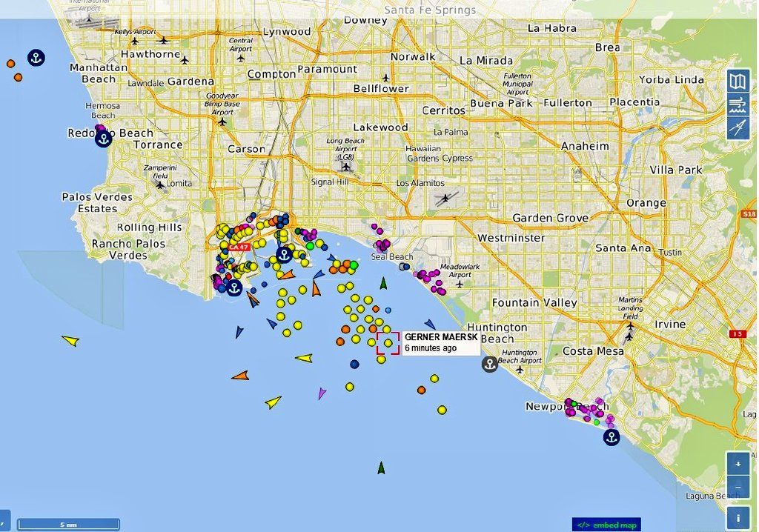
Task: Select the lone orange dot southeast of anchorage
Action: tap(422, 390)
